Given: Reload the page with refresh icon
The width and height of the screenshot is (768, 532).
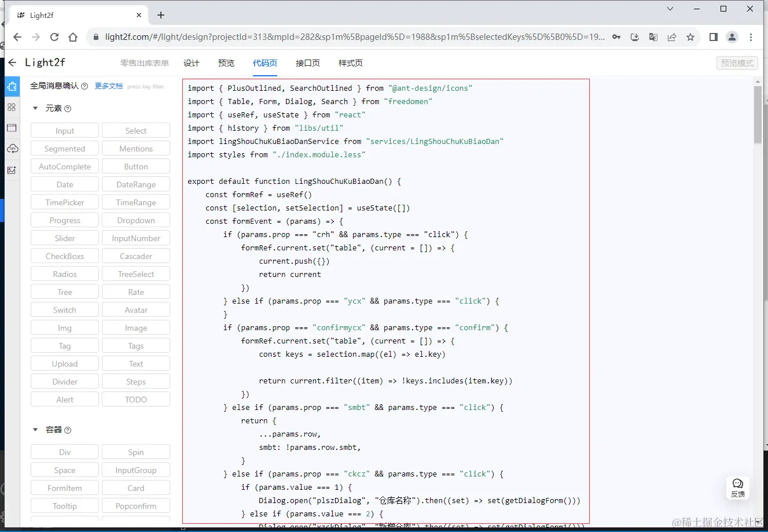Looking at the screenshot, I should coord(54,37).
